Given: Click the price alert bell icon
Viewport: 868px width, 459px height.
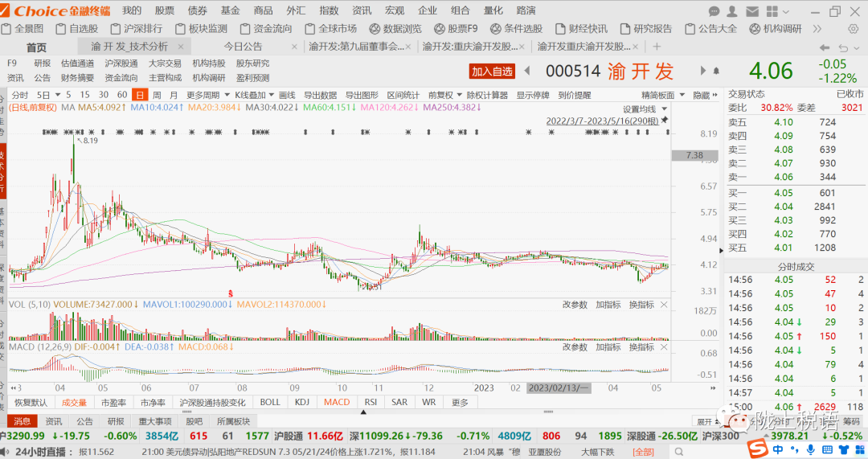Looking at the screenshot, I should coord(716,71).
